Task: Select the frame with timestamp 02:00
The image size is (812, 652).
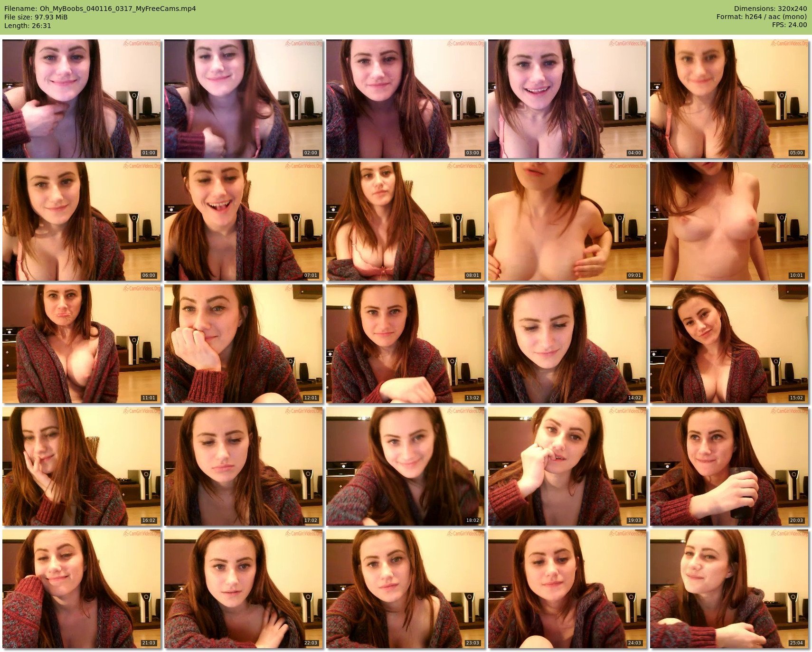Action: click(x=244, y=99)
